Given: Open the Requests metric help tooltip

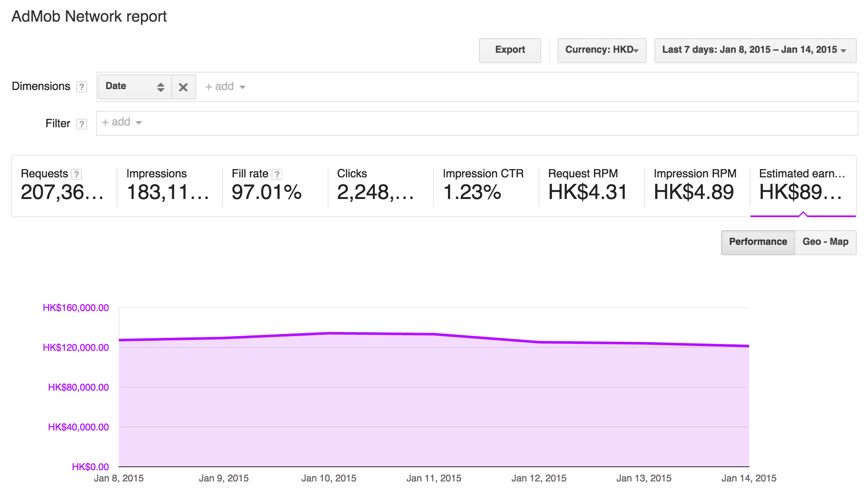Looking at the screenshot, I should (76, 174).
